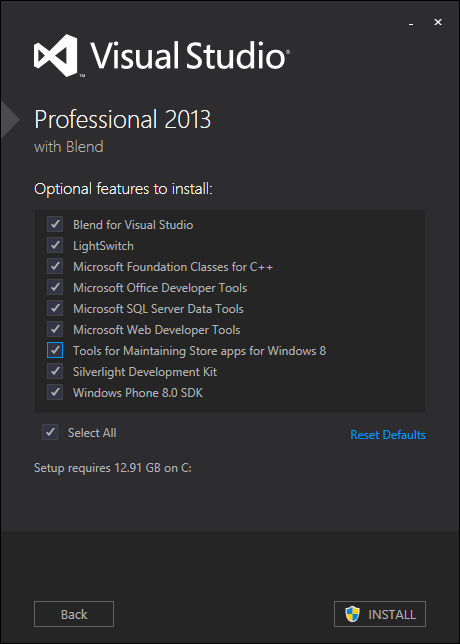Image resolution: width=460 pixels, height=644 pixels.
Task: Toggle the LightSwitch checkbox
Action: tap(55, 246)
